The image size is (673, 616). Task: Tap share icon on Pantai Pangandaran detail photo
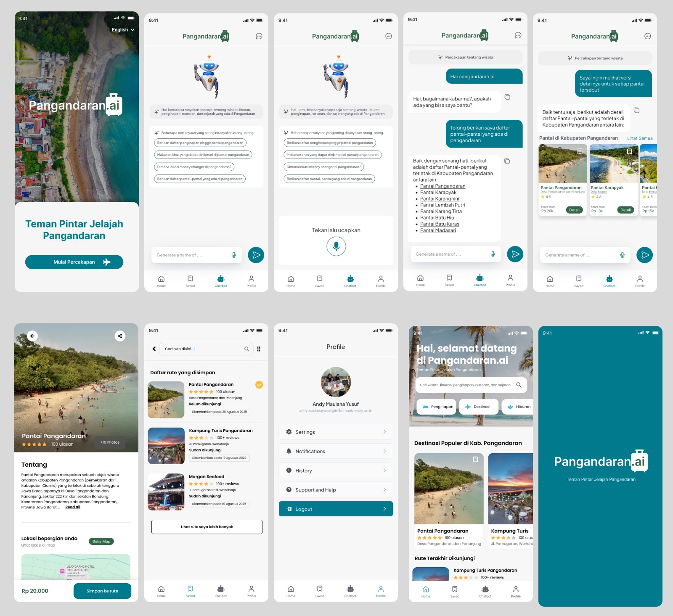(120, 336)
